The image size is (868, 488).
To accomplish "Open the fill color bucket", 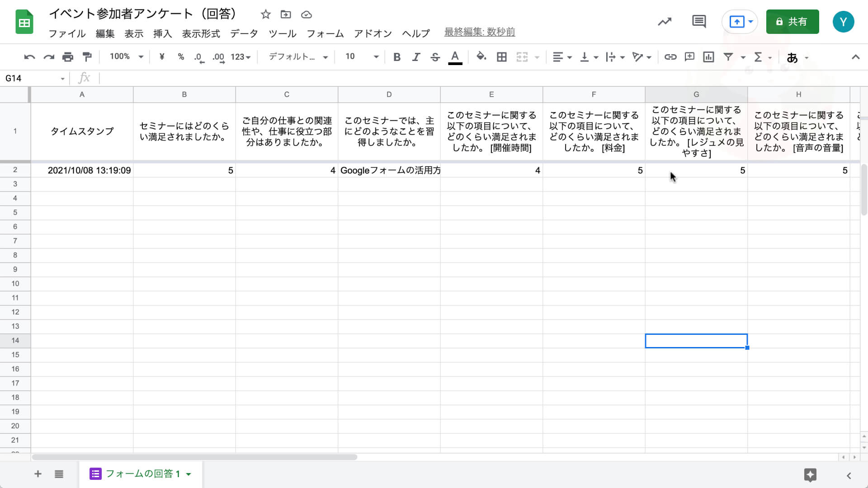I will [481, 57].
